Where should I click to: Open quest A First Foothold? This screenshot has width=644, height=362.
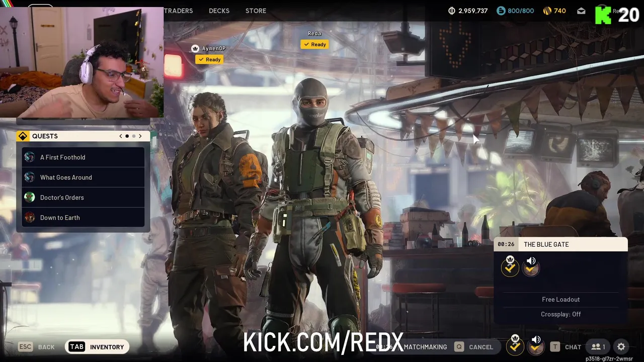(83, 157)
